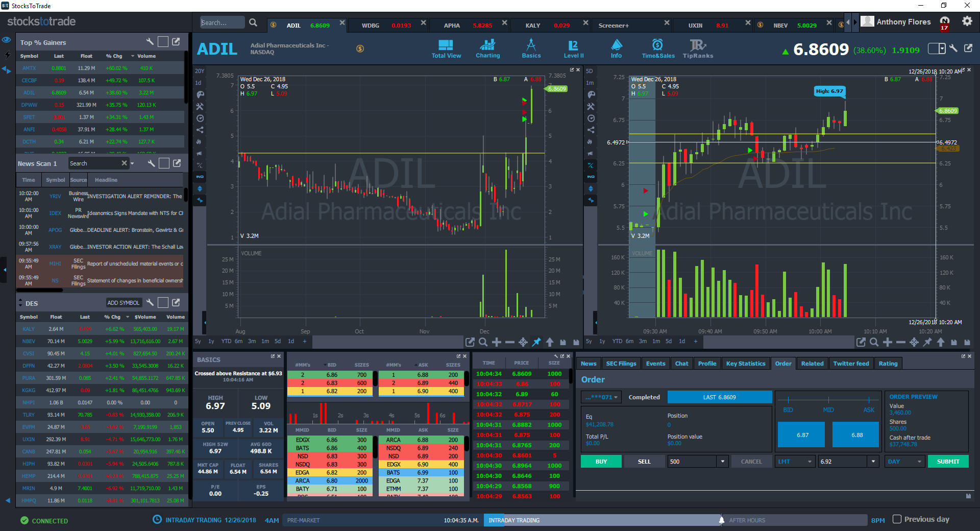Toggle the checkbox in News Scan header
This screenshot has width=980, height=531.
164,163
